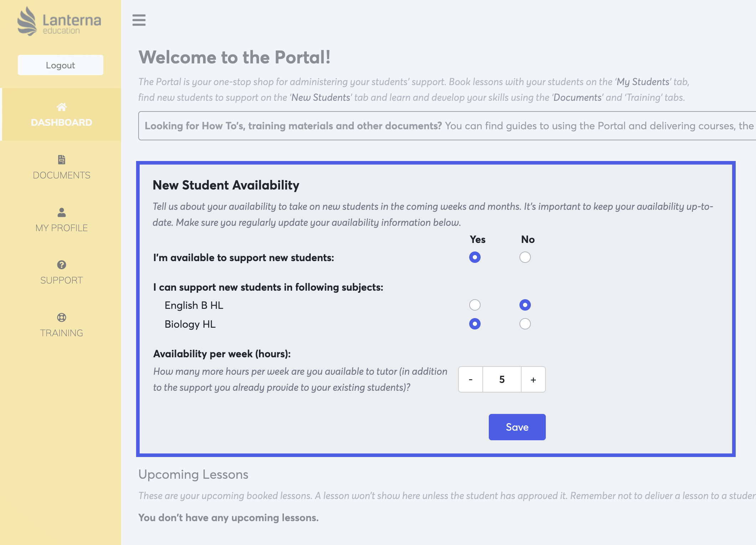Open the MY PROFILE sidebar tab
The width and height of the screenshot is (756, 545).
pos(62,228)
